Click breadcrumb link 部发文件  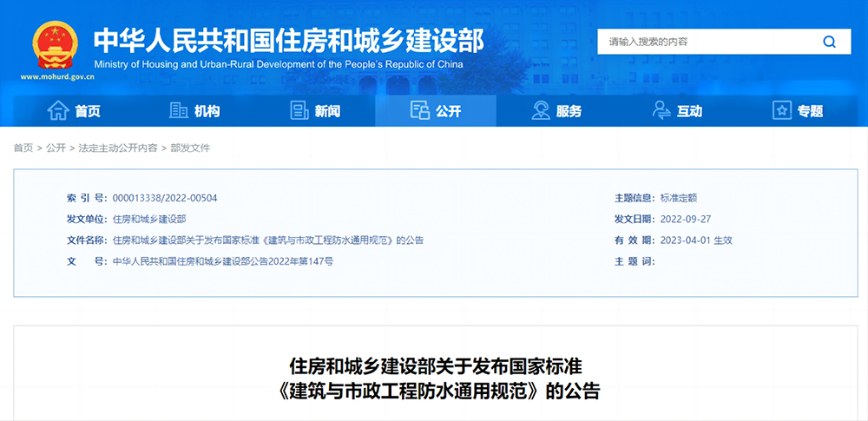pos(190,148)
